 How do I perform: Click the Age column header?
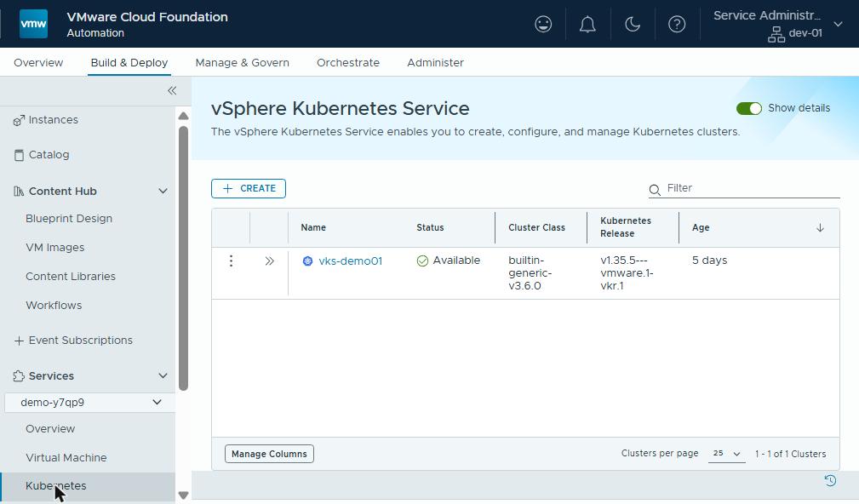pyautogui.click(x=701, y=227)
